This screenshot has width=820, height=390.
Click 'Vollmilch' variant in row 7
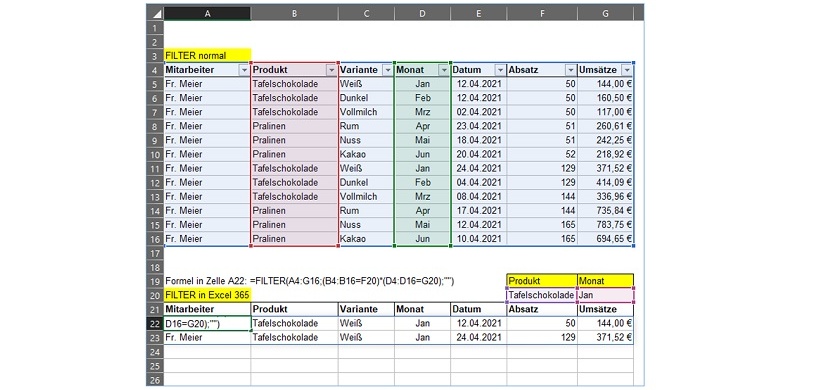click(x=366, y=112)
